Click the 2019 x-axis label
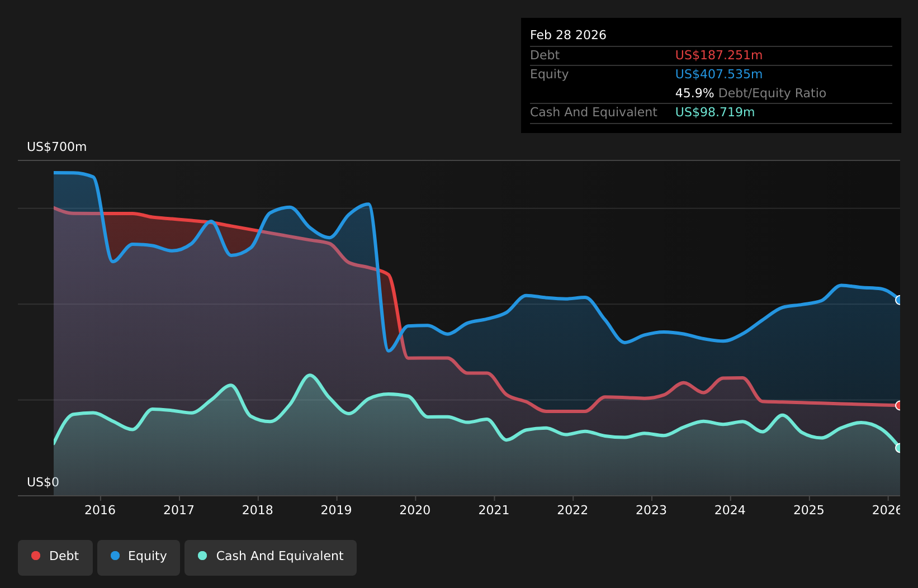Image resolution: width=918 pixels, height=588 pixels. pyautogui.click(x=337, y=510)
